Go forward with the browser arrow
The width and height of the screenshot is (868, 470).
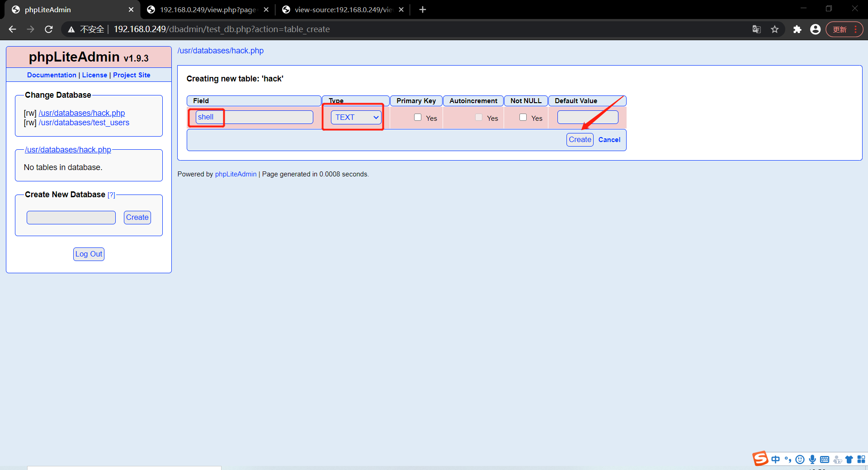tap(30, 29)
